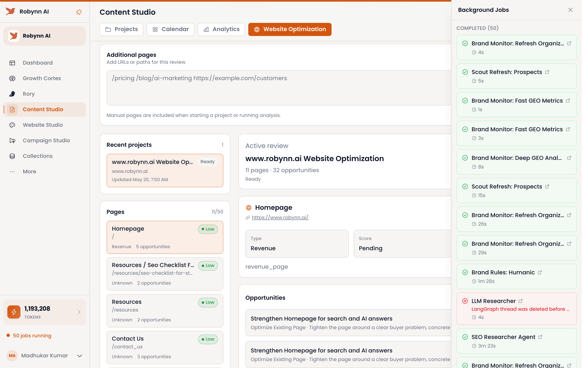This screenshot has width=588, height=368.
Task: Open the second Strengthen Homepage opportunity
Action: 348,354
